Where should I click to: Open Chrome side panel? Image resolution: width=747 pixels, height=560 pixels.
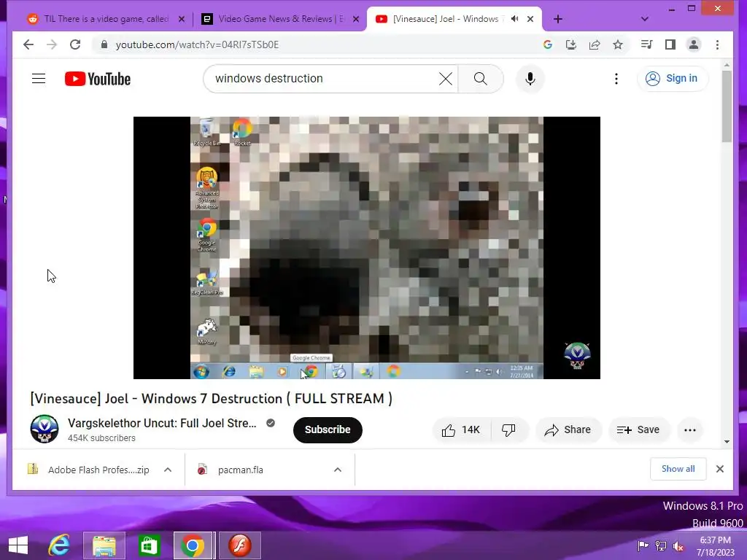coord(670,44)
